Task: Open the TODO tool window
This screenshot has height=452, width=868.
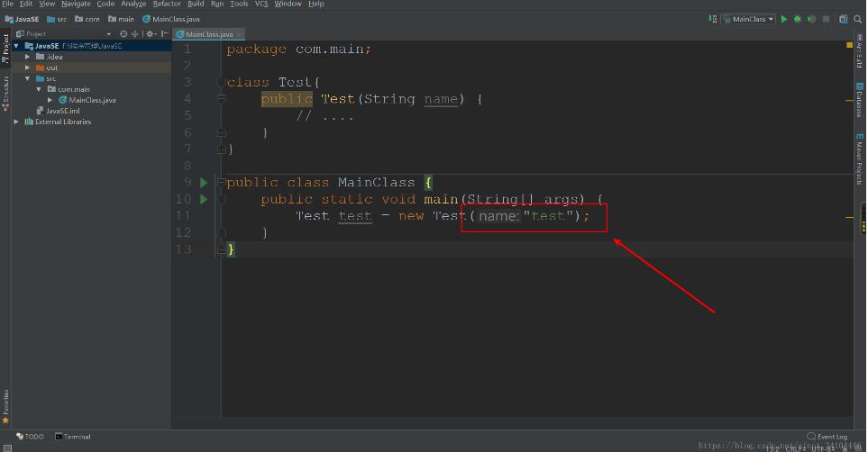Action: (x=30, y=437)
